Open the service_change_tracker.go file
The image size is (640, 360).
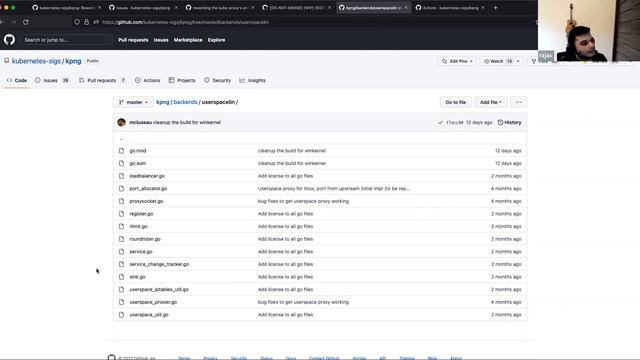(x=159, y=264)
